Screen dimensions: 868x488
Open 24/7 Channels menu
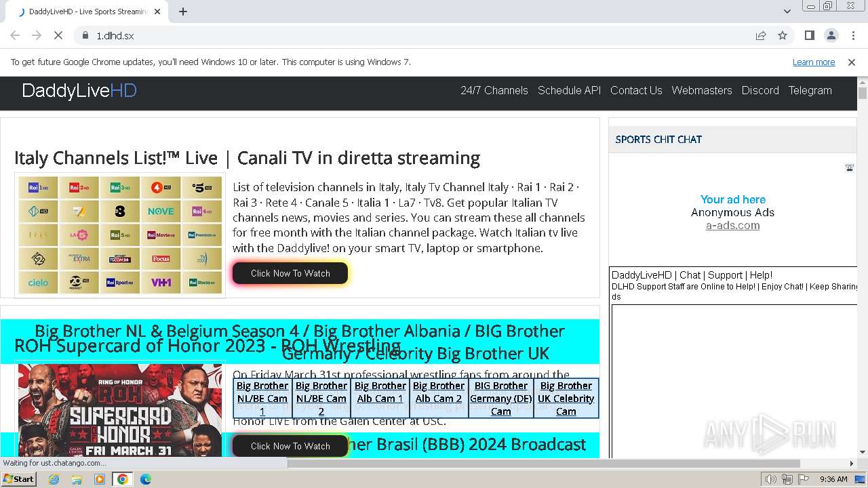click(494, 90)
